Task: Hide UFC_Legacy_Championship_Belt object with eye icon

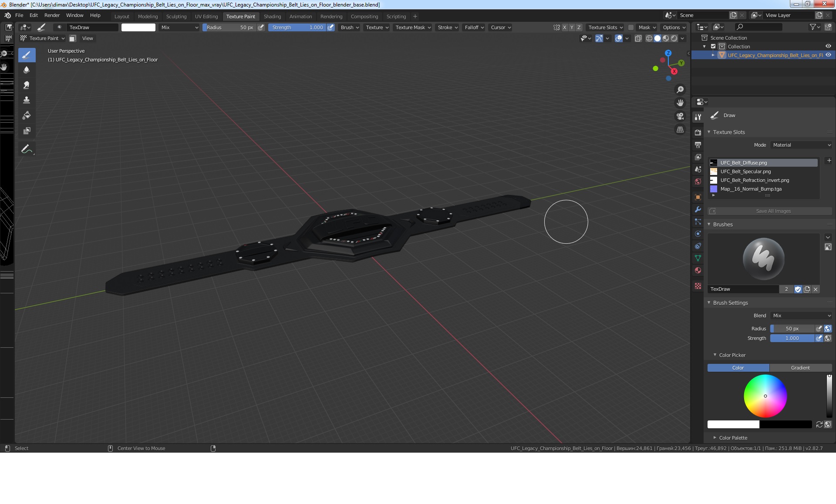Action: (x=828, y=55)
